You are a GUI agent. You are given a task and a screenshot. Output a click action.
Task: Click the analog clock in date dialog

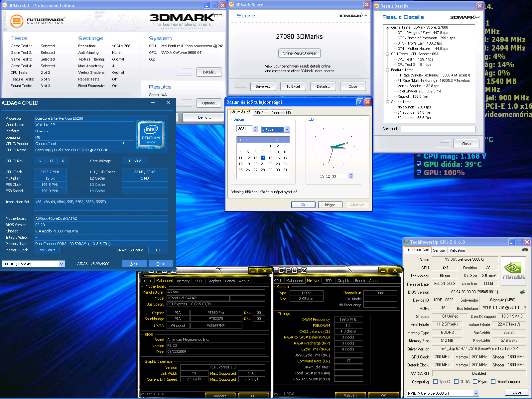click(333, 146)
